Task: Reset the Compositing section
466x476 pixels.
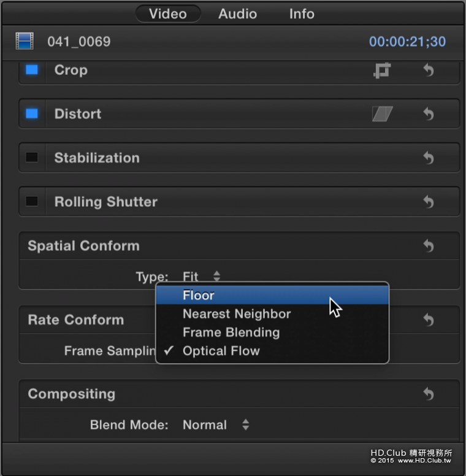Action: tap(429, 394)
